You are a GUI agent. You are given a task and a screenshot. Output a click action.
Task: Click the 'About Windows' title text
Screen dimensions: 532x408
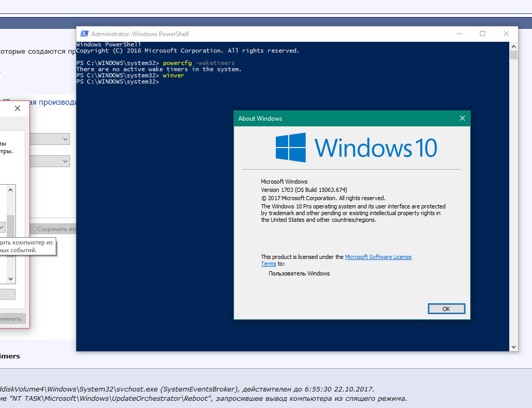point(260,119)
